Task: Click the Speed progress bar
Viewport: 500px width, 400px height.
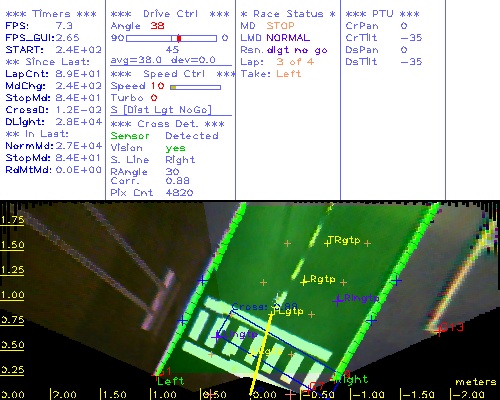Action: pyautogui.click(x=195, y=87)
